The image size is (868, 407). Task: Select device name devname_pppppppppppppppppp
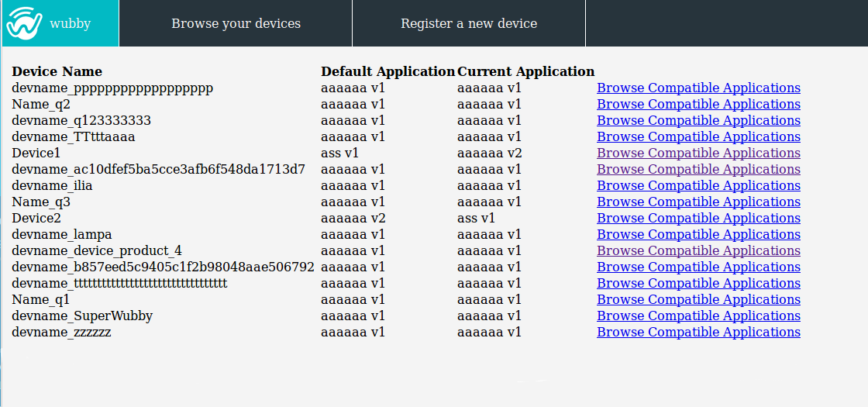point(112,88)
